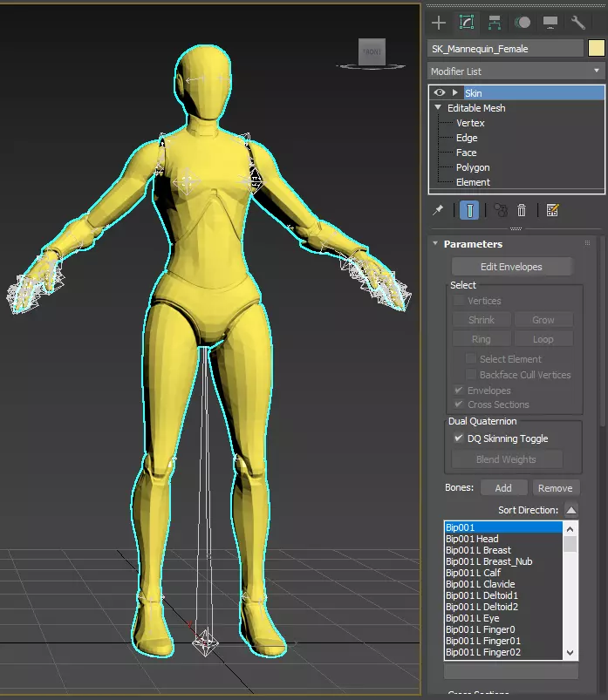Viewport: 608px width, 700px height.
Task: Expand the Skin modifier sub-objects
Action: 454,92
